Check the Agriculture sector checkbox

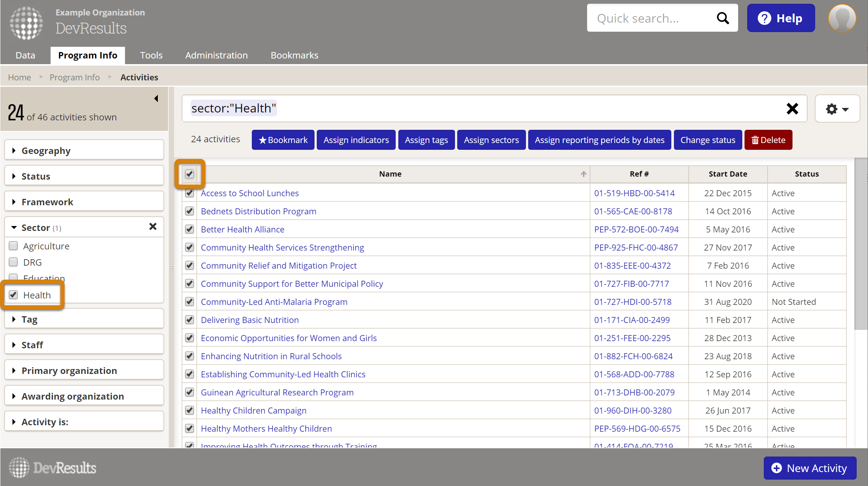pos(14,246)
